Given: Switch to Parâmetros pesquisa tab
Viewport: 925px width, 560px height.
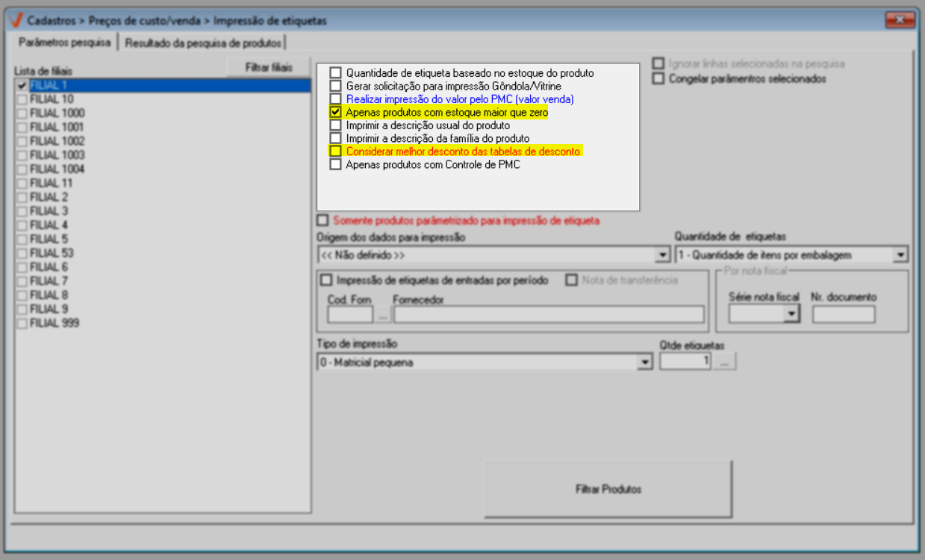Looking at the screenshot, I should 64,43.
